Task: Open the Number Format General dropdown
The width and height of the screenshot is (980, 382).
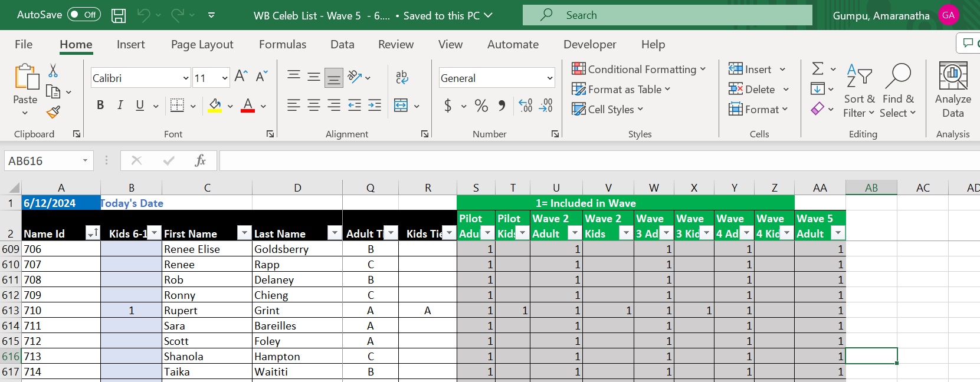Action: pos(550,78)
